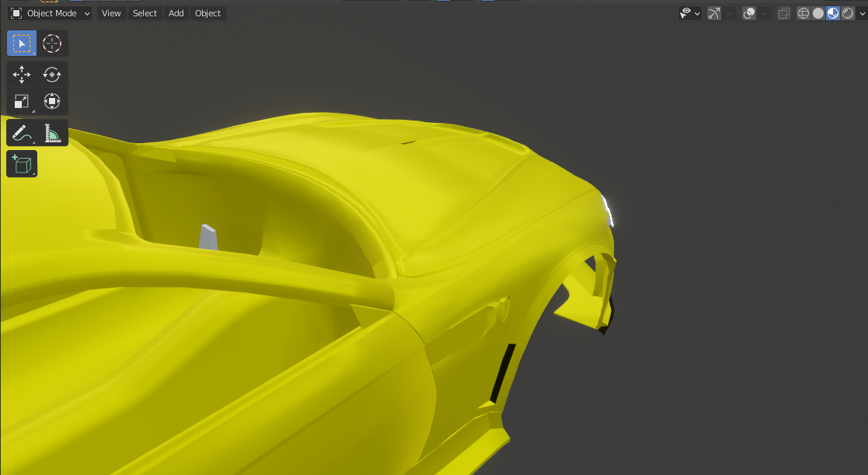868x475 pixels.
Task: Select the Scale tool
Action: click(x=22, y=101)
